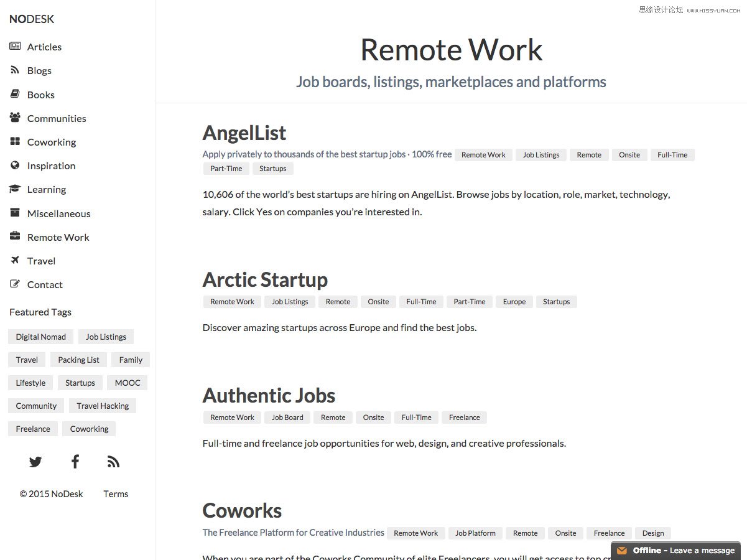Click 'The Freelance Platform for Creative Industries' tagline
Screen dimensions: 747x560
coord(294,533)
